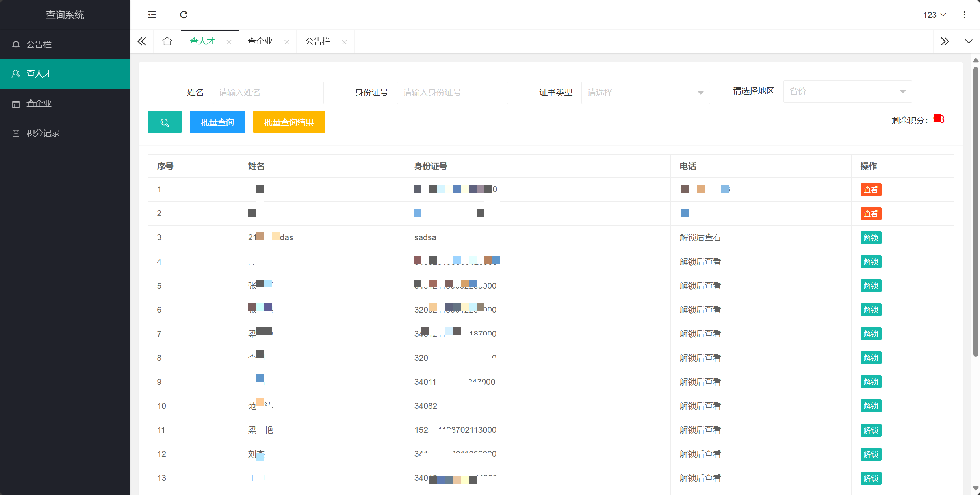
Task: Open 公告栏 in the sidebar
Action: click(39, 44)
